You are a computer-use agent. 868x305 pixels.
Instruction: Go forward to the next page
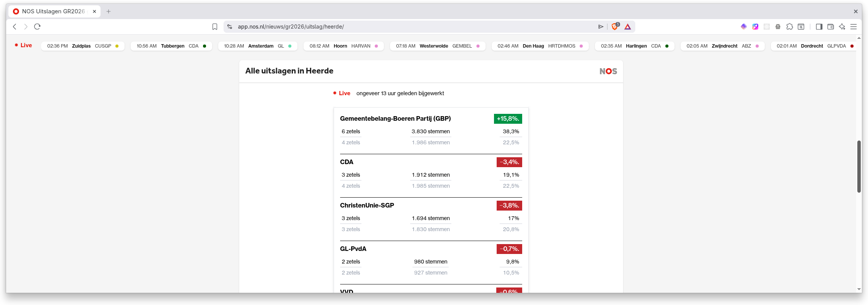click(26, 27)
